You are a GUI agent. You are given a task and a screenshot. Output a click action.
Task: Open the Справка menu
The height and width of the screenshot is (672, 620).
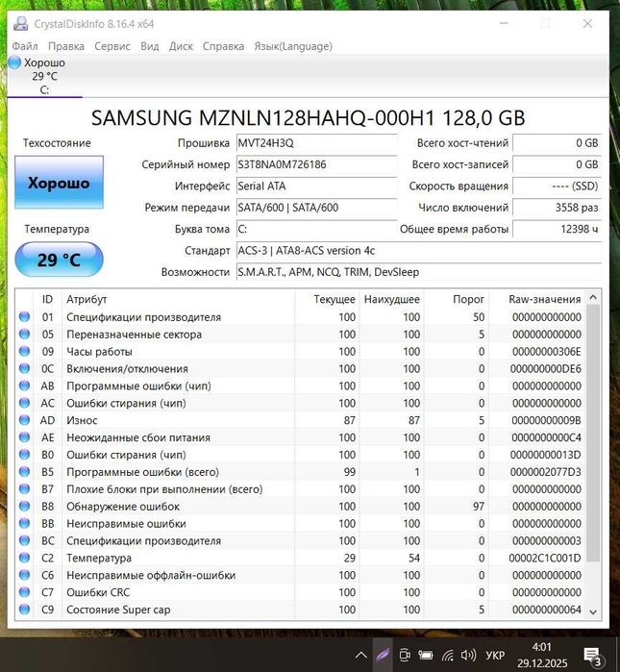pyautogui.click(x=223, y=46)
